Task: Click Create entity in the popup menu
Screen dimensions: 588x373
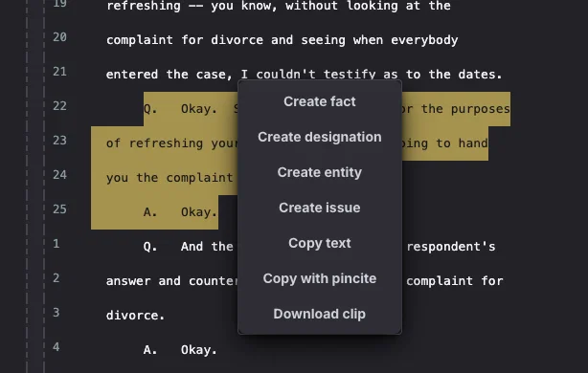Action: [320, 172]
